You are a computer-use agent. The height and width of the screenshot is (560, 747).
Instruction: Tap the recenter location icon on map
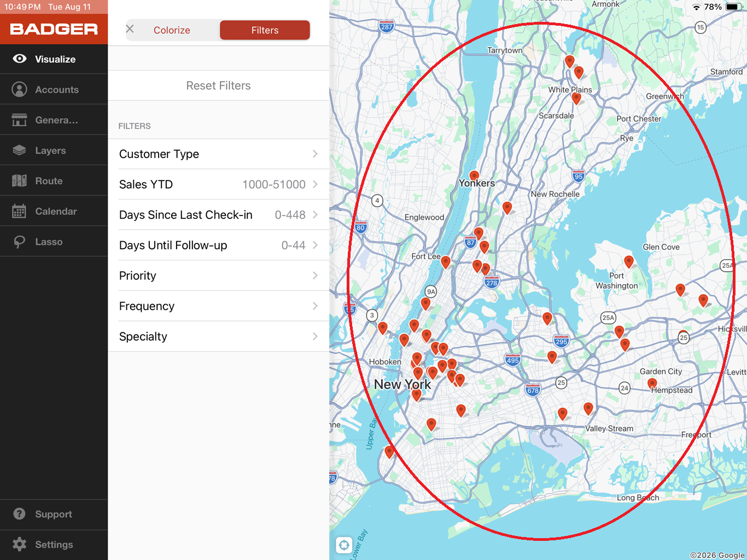click(x=344, y=545)
